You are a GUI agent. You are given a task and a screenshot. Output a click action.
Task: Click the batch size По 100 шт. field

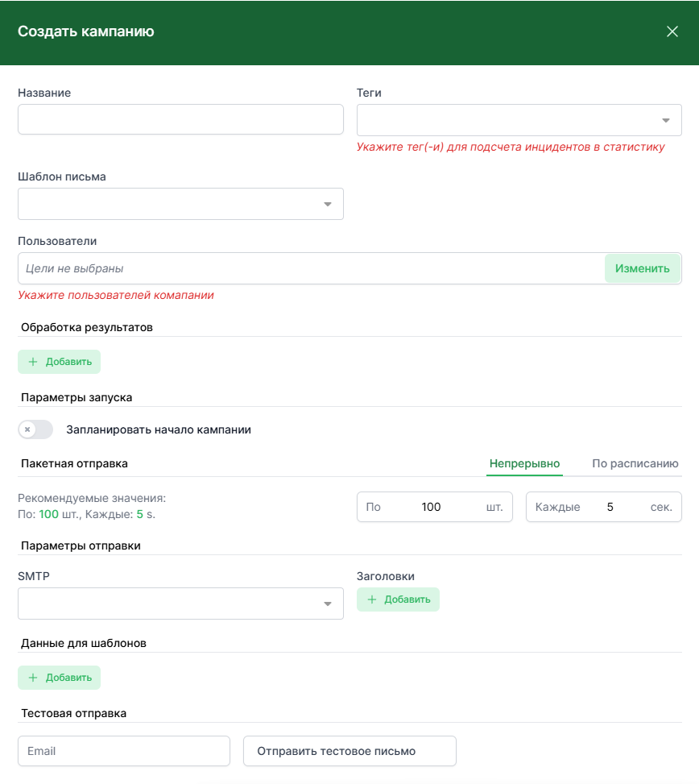tap(433, 507)
